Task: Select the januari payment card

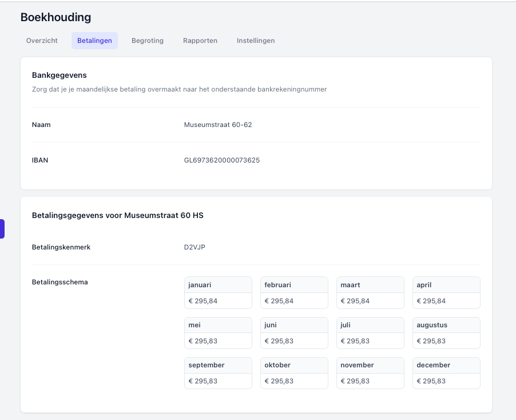Action: pos(218,292)
